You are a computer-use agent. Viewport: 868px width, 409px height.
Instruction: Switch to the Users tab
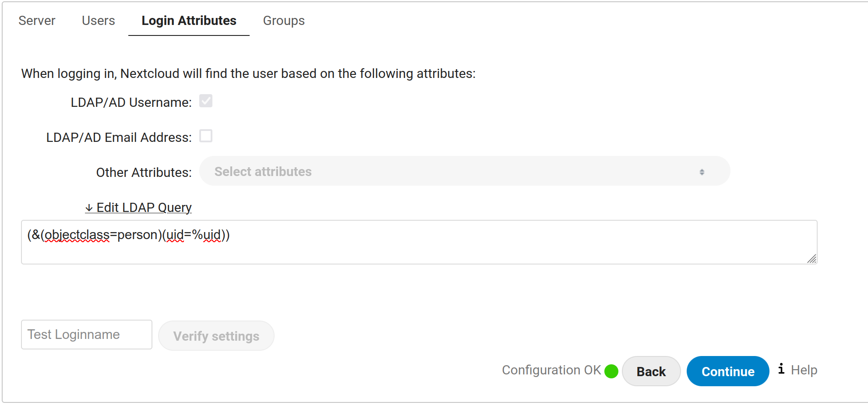tap(98, 20)
